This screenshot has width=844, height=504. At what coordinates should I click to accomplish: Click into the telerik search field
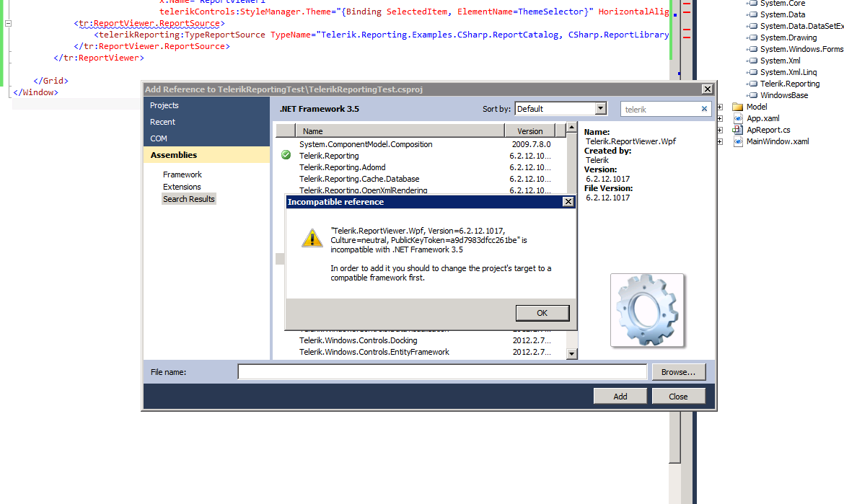(660, 109)
